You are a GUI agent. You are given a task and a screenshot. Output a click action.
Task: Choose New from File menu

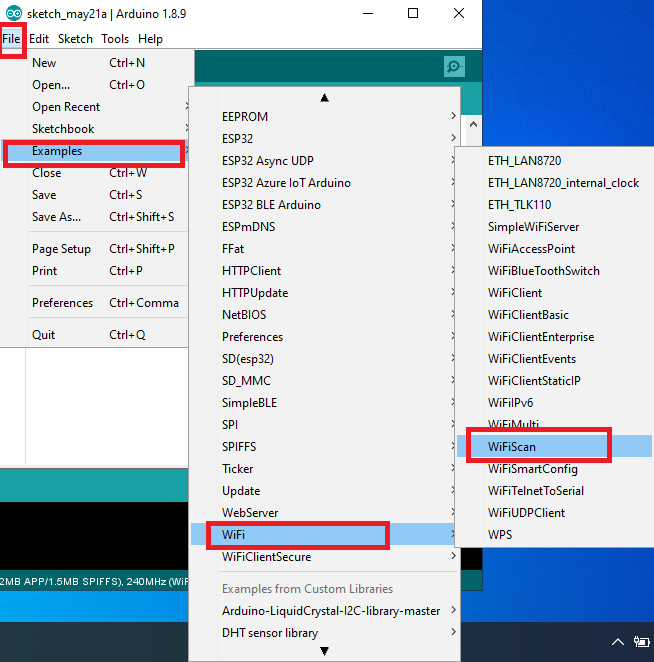[x=95, y=63]
